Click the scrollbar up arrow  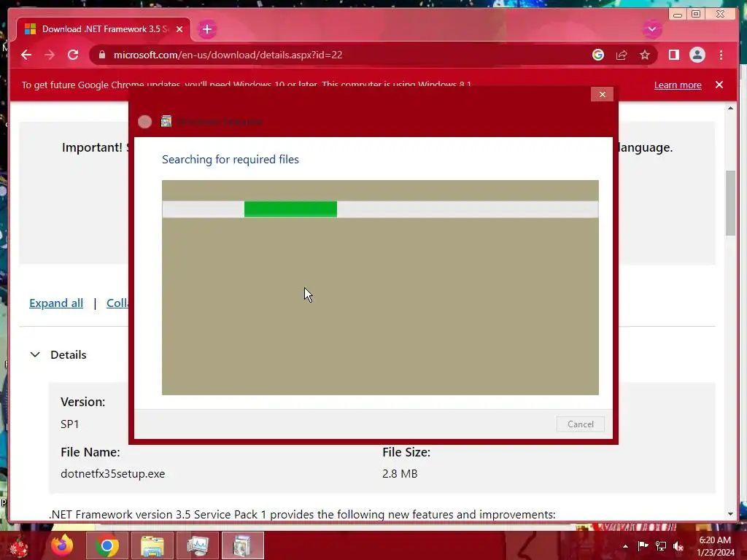click(x=730, y=108)
